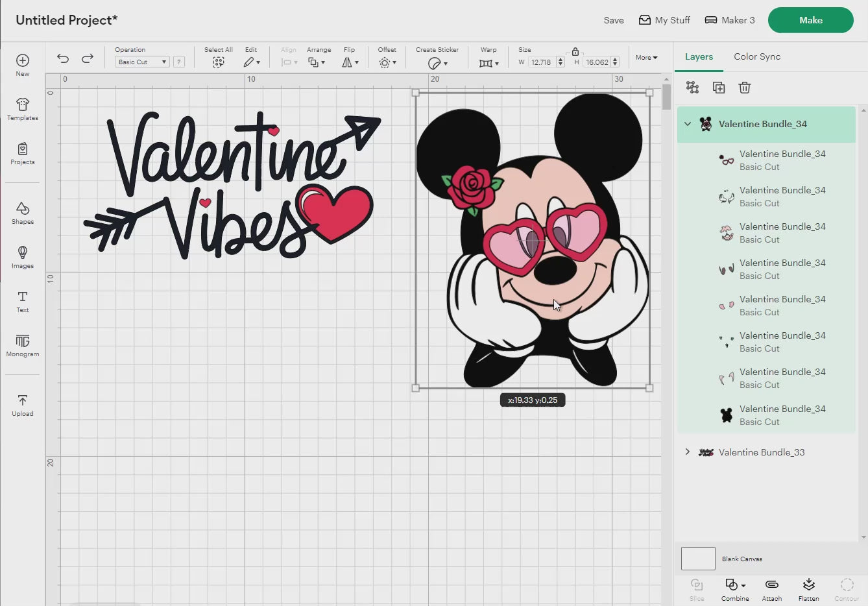
Task: Select the glasses layer of Valentine Bundle_34
Action: 767,160
